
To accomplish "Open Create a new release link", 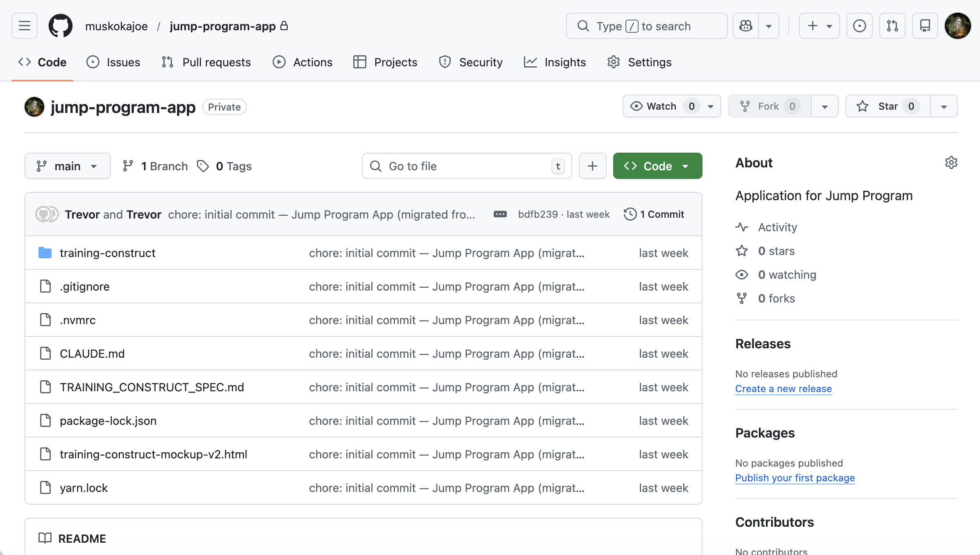I will 783,388.
